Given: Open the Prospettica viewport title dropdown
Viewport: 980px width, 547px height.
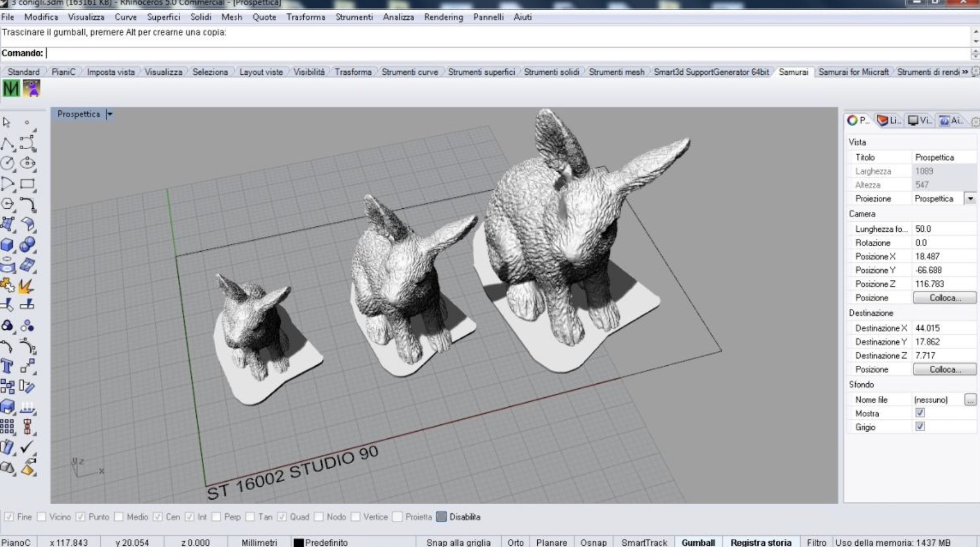Looking at the screenshot, I should coord(110,114).
